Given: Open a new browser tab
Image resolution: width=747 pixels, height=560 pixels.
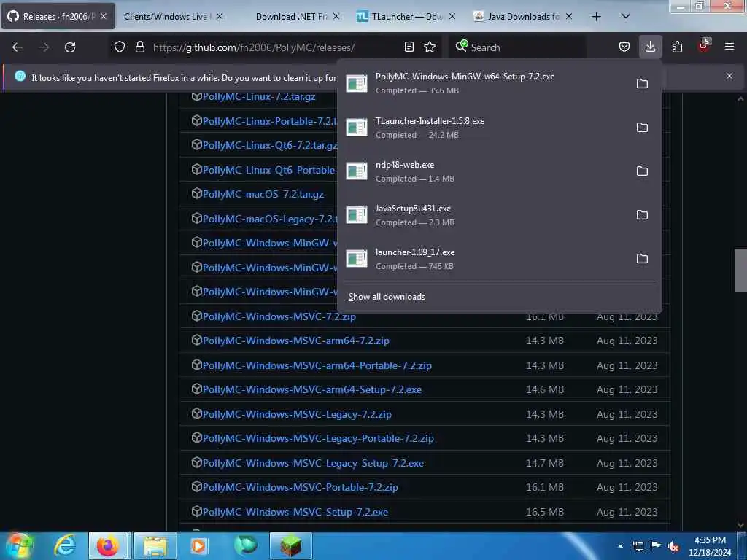Looking at the screenshot, I should 596,17.
